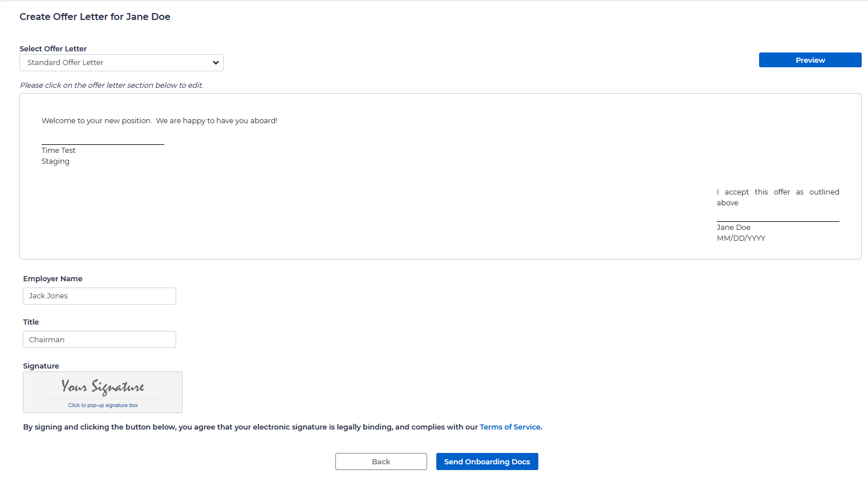Click the candidate signature line above Jane Doe
This screenshot has height=494, width=868.
pyautogui.click(x=777, y=221)
